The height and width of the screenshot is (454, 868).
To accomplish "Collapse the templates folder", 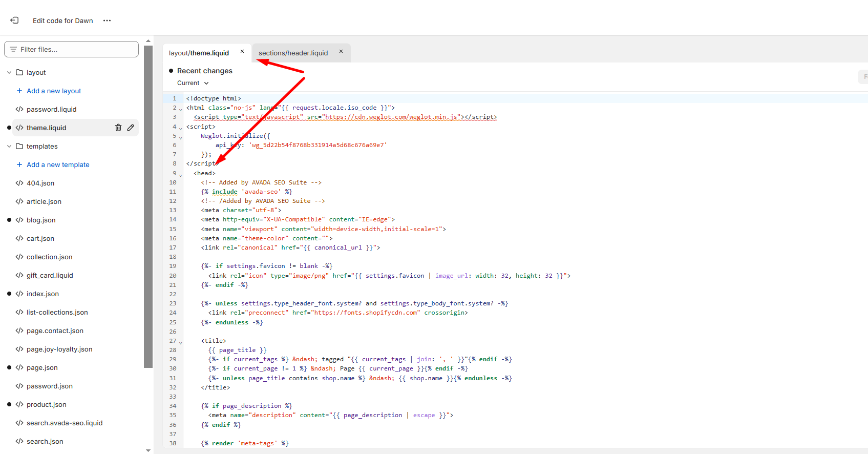I will 9,146.
